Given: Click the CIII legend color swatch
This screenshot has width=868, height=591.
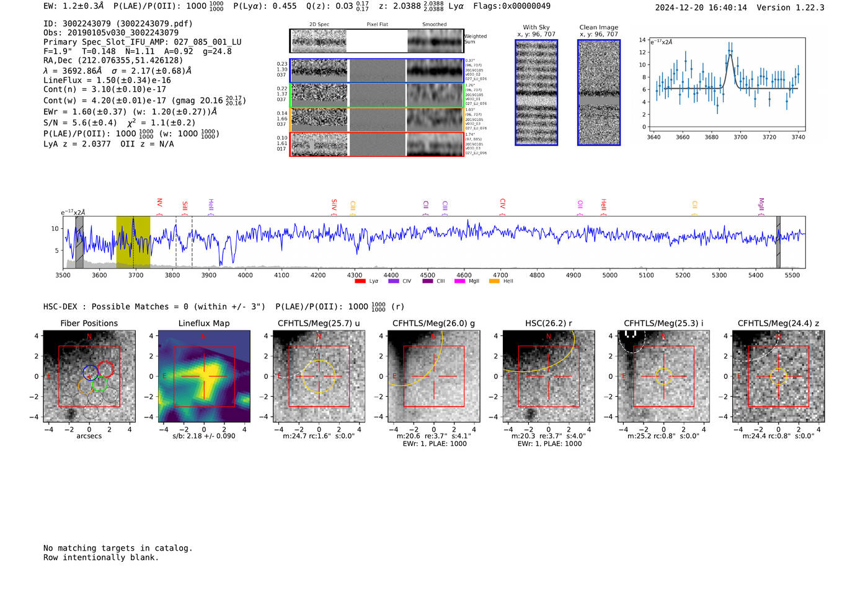Looking at the screenshot, I should pos(427,282).
